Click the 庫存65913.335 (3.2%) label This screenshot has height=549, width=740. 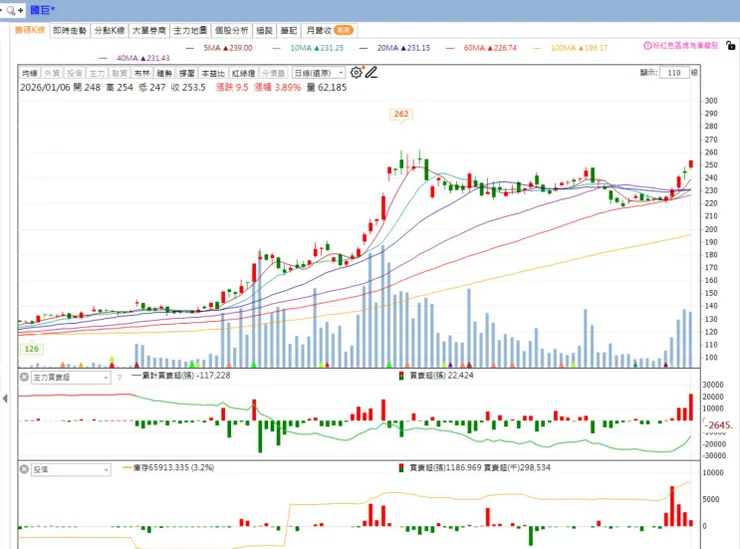click(168, 467)
